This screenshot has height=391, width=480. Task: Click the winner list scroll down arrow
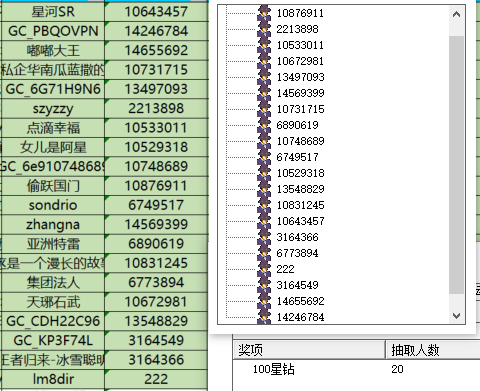pos(456,315)
